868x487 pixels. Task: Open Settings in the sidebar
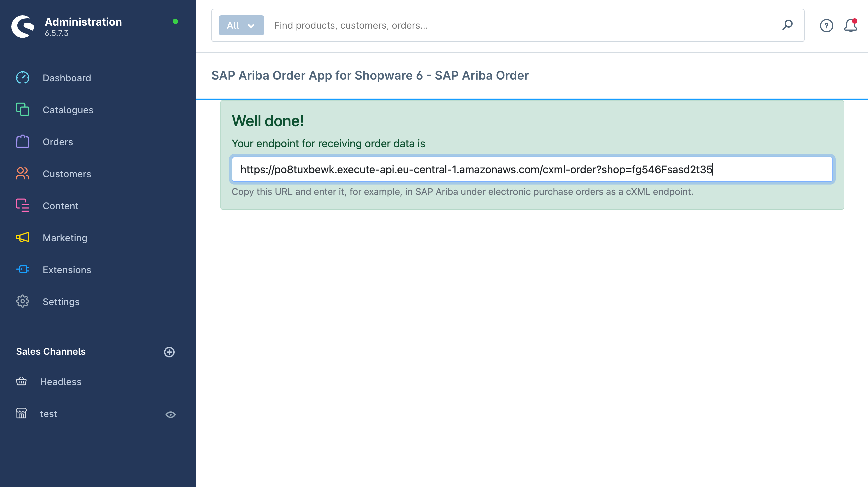coord(61,301)
